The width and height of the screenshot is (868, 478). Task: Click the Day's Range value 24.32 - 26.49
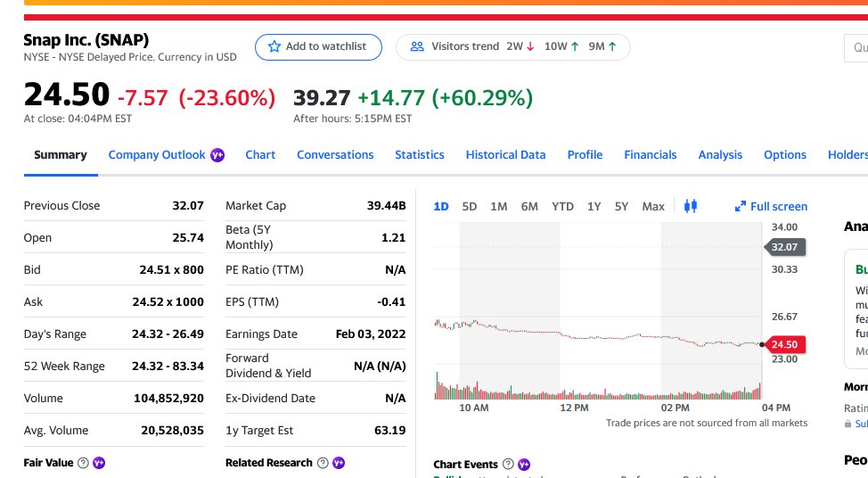[x=168, y=334]
